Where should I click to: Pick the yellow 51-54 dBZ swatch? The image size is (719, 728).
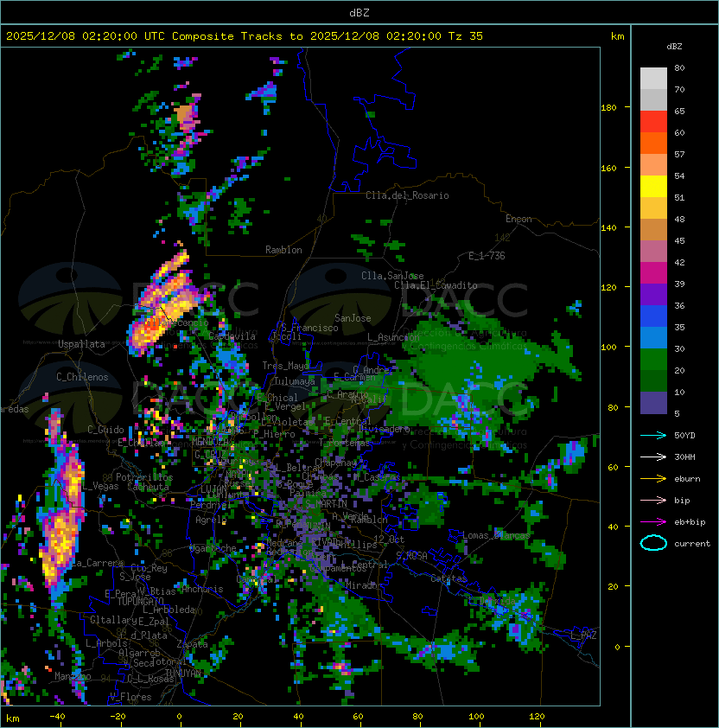point(653,187)
